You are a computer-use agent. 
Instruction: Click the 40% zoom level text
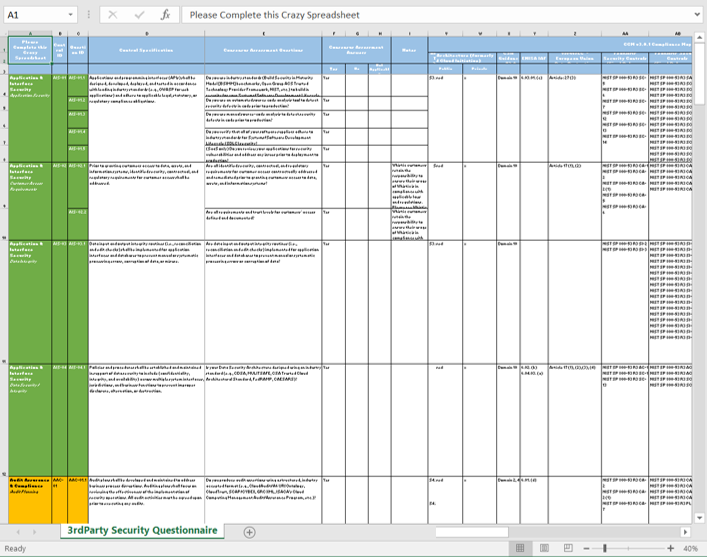point(690,548)
